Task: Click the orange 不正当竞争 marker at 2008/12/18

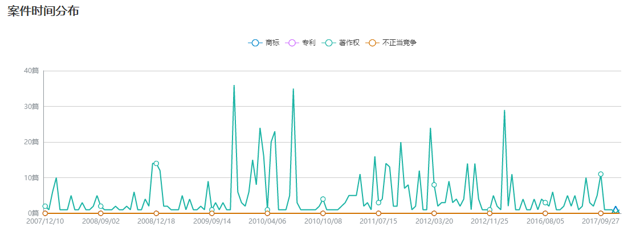Action: [x=156, y=213]
